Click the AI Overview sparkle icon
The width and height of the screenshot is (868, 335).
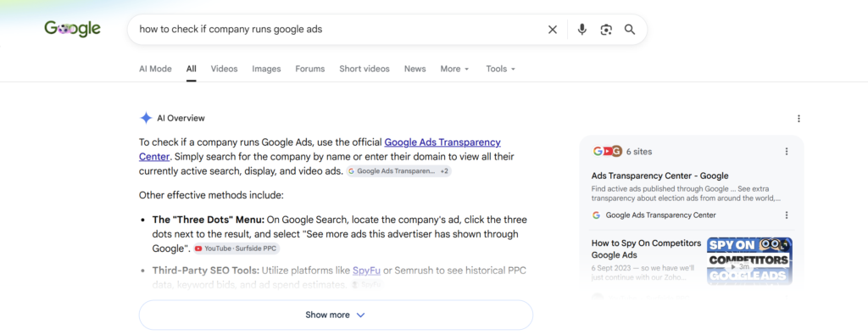tap(146, 118)
